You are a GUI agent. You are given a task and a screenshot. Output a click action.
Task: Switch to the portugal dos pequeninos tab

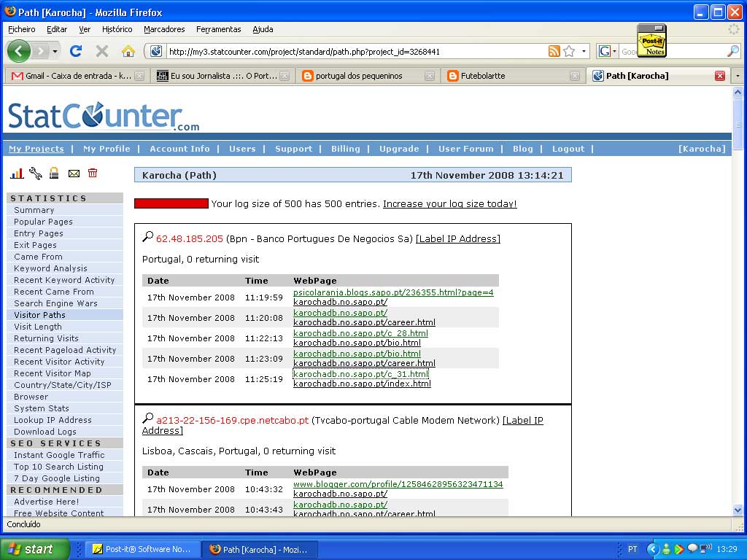(367, 76)
